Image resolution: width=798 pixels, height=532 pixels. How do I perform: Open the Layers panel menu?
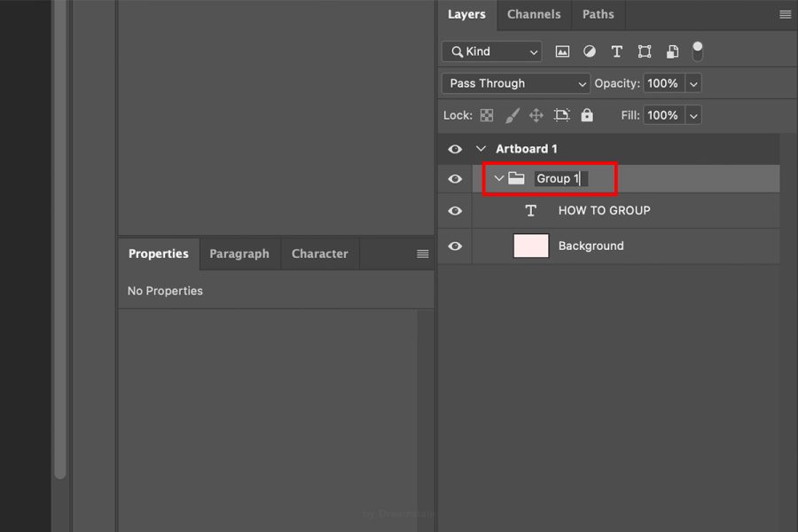pos(784,14)
